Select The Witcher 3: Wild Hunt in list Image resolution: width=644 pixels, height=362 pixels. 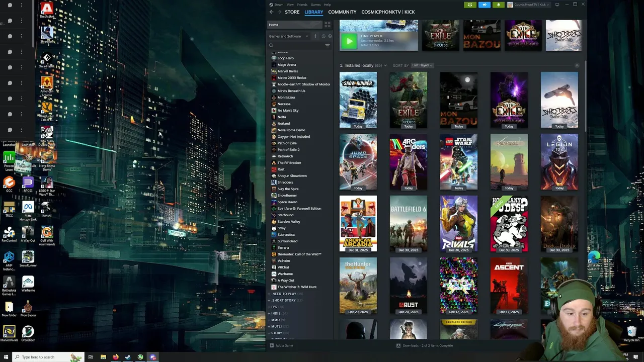point(297,287)
